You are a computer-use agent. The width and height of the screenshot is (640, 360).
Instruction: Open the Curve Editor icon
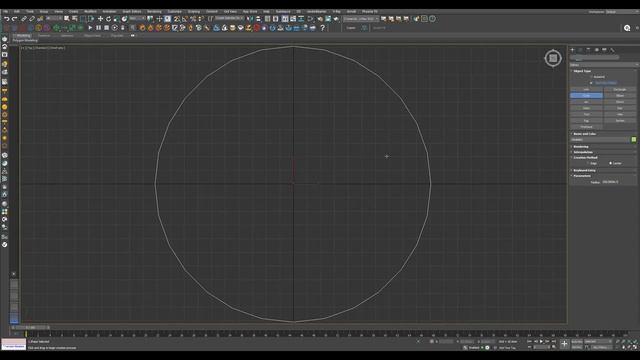point(293,18)
